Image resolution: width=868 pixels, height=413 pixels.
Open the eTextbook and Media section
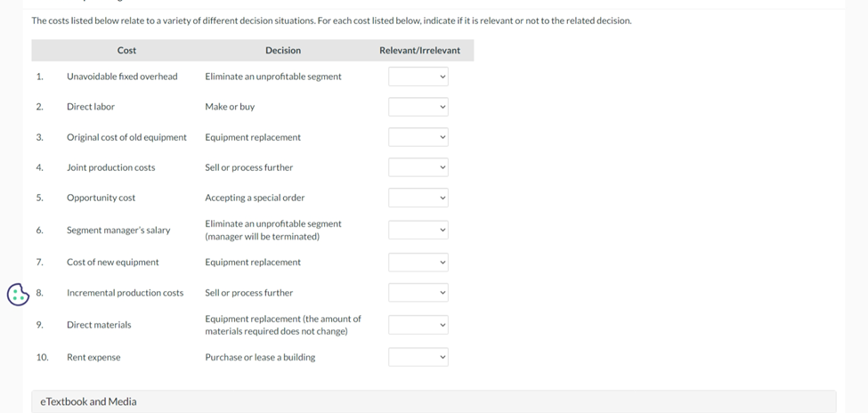click(x=89, y=401)
